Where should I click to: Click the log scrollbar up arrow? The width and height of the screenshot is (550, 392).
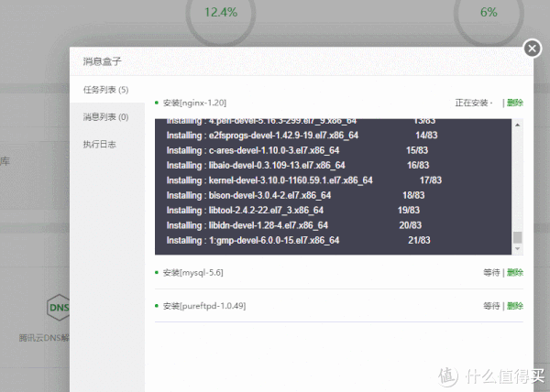coord(517,125)
